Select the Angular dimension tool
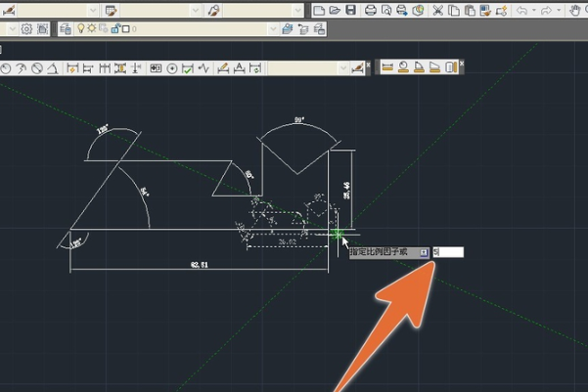 tap(53, 68)
